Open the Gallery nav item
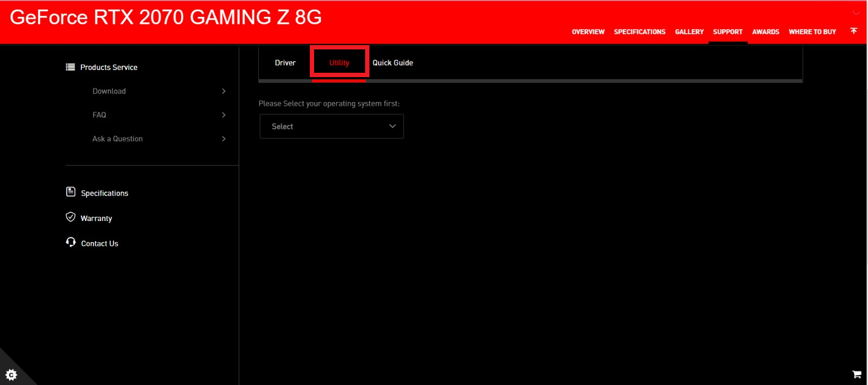The width and height of the screenshot is (868, 385). click(689, 32)
